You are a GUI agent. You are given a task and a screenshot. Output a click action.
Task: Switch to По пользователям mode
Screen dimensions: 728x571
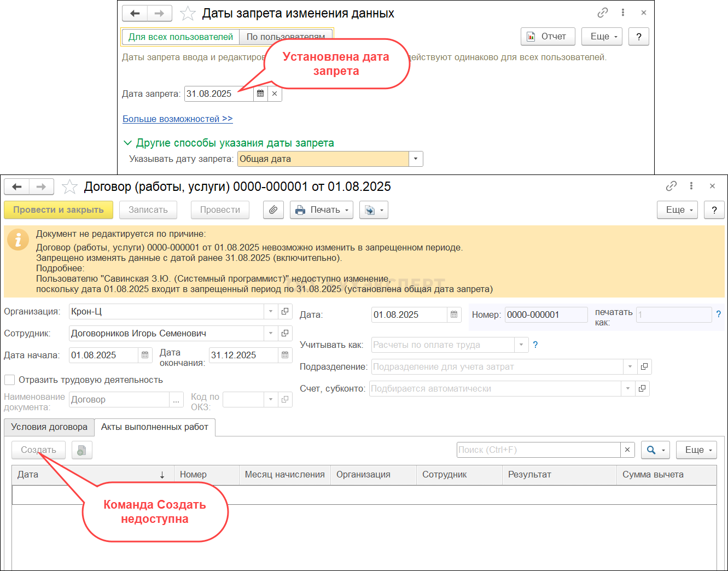tap(286, 37)
